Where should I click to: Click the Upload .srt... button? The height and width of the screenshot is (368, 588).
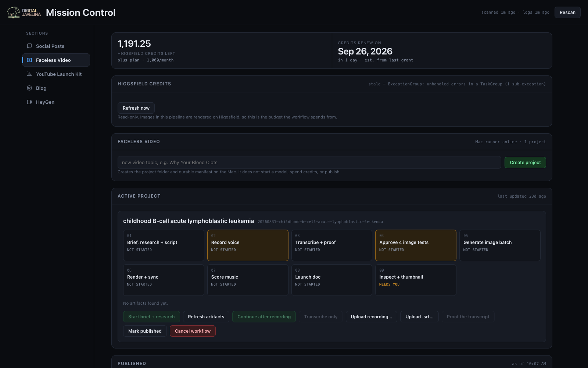click(x=419, y=317)
